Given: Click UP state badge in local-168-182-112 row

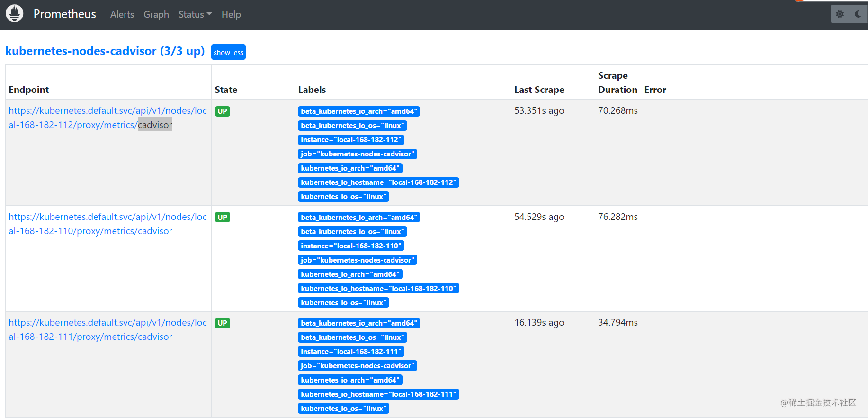Looking at the screenshot, I should click(223, 111).
